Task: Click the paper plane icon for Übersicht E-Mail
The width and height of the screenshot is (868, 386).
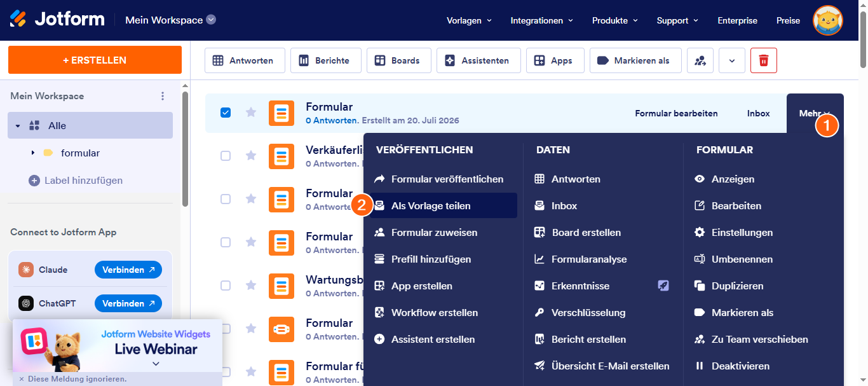Action: (539, 366)
